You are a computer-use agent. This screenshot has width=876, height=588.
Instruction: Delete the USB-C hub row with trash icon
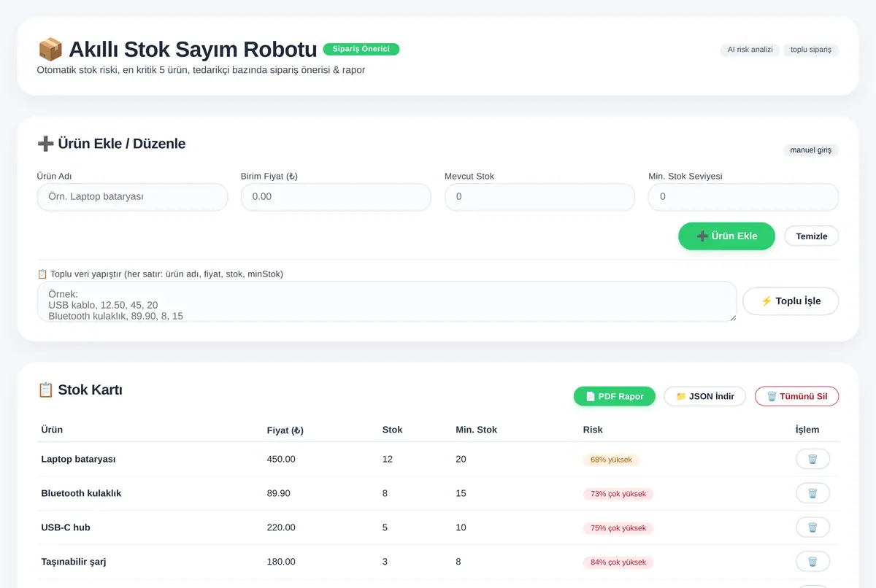(x=812, y=527)
